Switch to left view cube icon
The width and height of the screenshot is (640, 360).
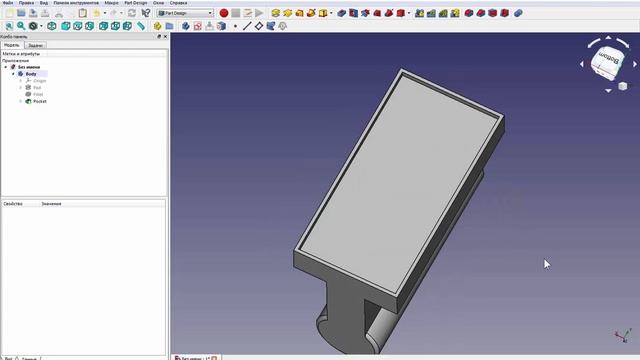pos(127,26)
